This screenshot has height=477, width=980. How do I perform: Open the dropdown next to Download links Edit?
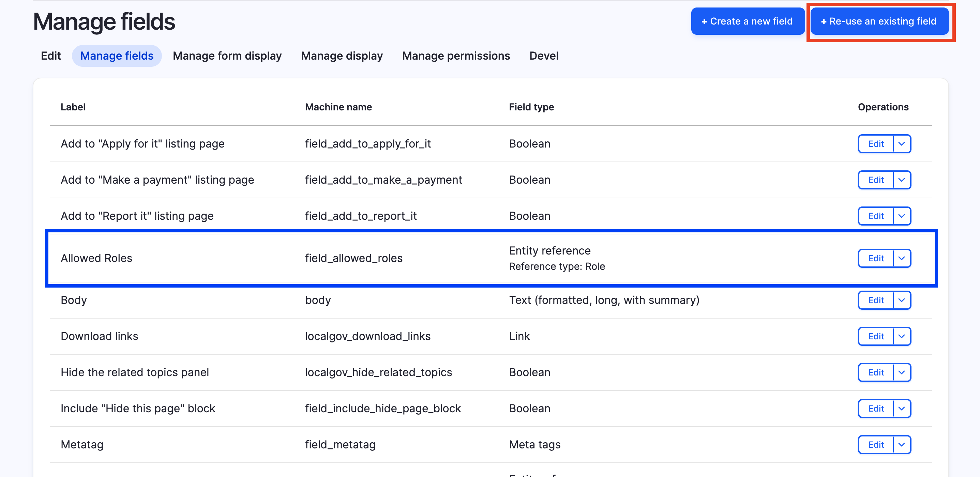click(x=901, y=336)
